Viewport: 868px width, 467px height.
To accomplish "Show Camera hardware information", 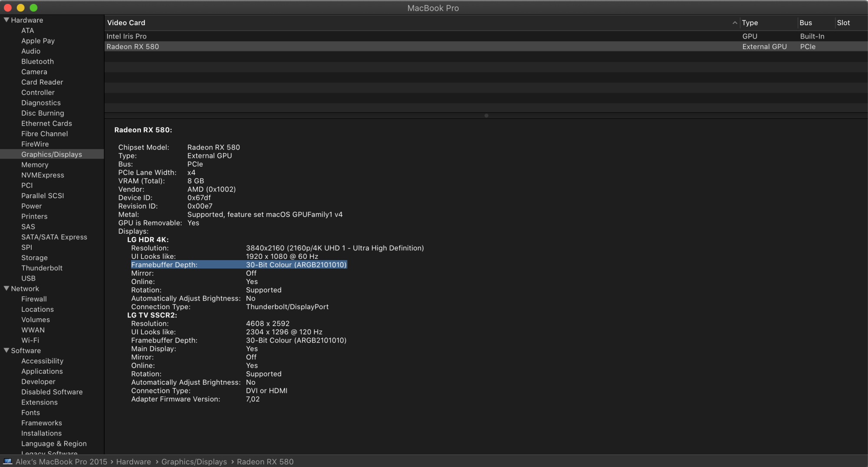I will (34, 72).
